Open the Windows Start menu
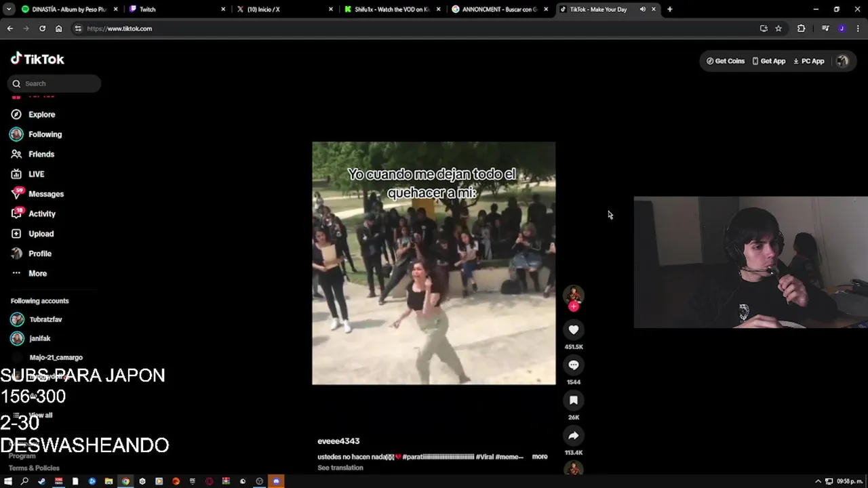The width and height of the screenshot is (868, 488). 8,481
